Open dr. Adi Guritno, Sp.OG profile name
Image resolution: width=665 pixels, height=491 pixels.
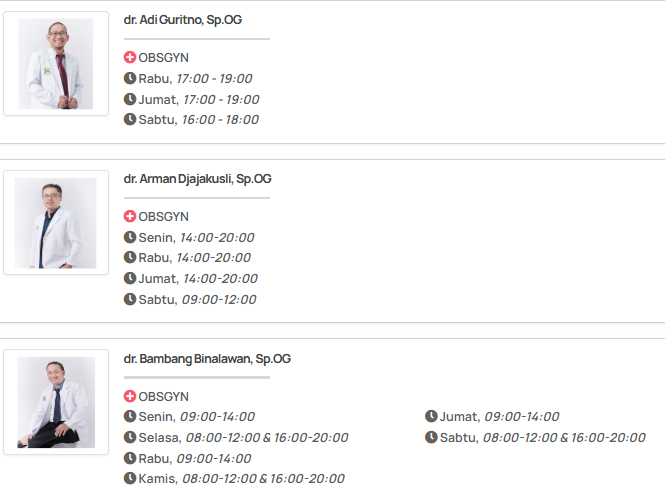tap(183, 19)
